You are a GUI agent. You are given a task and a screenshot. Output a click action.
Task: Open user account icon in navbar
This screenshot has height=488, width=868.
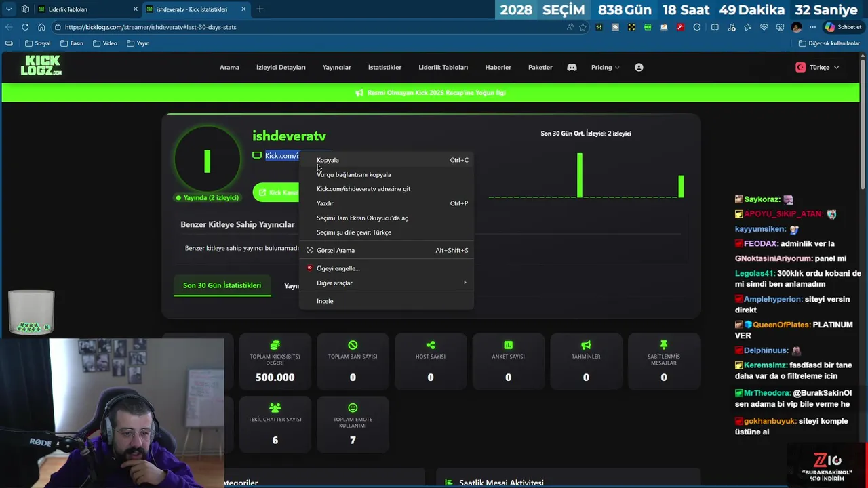point(639,68)
